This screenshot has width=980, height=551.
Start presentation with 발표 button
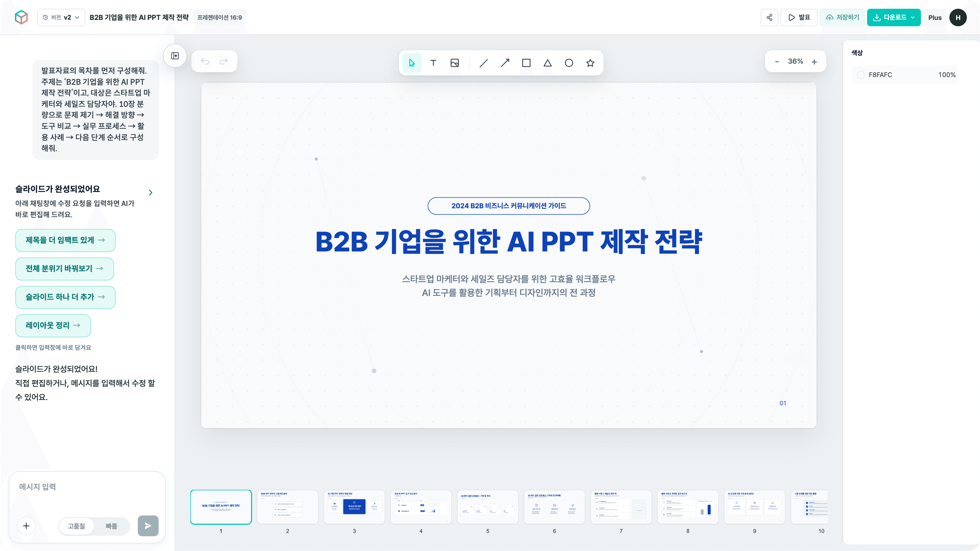tap(799, 17)
